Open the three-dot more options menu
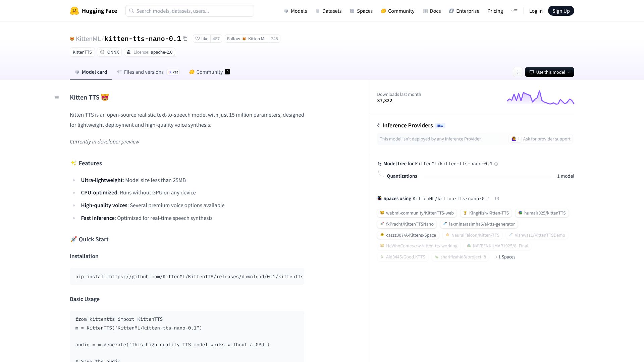Image resolution: width=644 pixels, height=362 pixels. pos(518,72)
